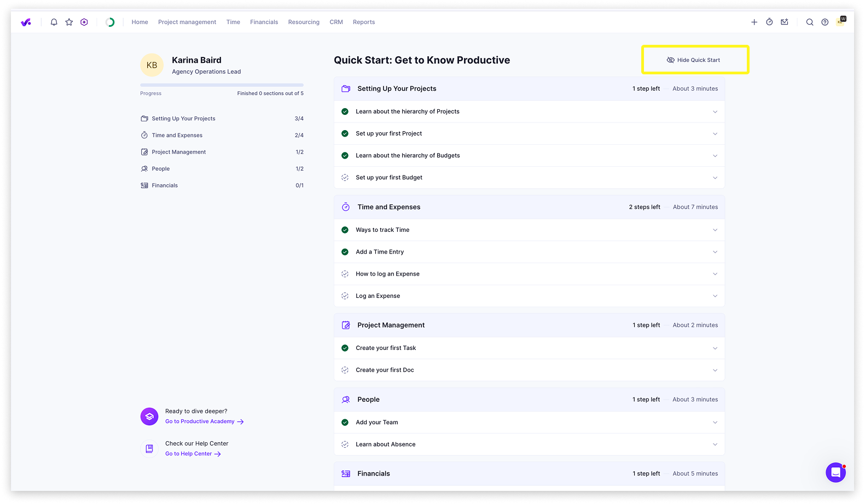Click the edit icon in Project Management section header
The height and width of the screenshot is (504, 865).
[346, 325]
